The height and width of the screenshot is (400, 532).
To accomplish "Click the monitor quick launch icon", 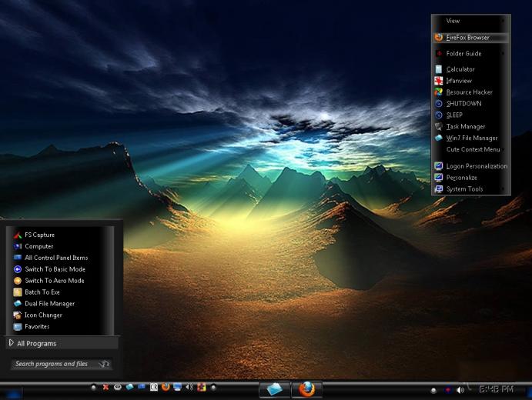I will tap(177, 387).
